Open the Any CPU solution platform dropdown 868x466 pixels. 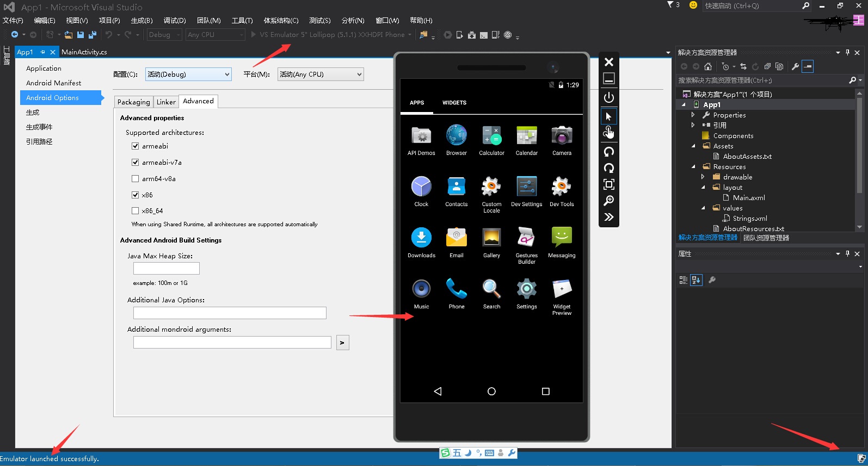point(216,35)
